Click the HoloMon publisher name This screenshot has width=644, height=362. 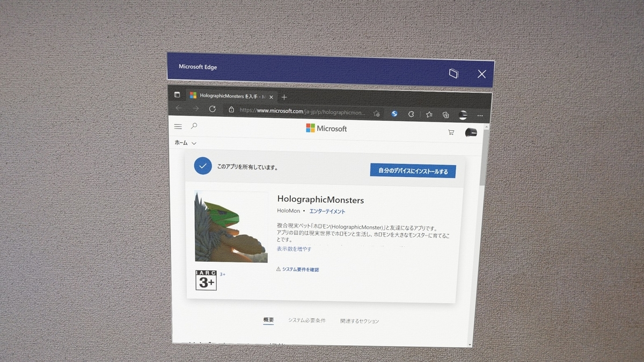coord(288,211)
